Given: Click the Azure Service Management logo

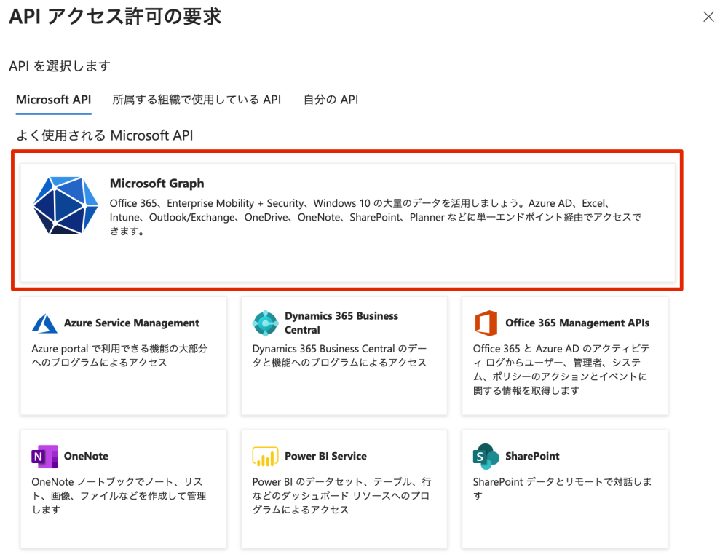Looking at the screenshot, I should coord(45,323).
